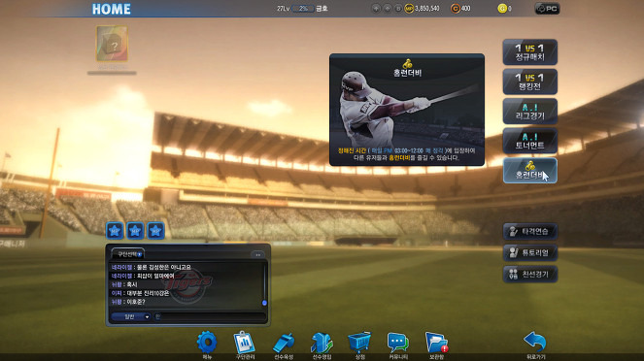This screenshot has width=644, height=361.
Task: Click the second gray round icon beside MP
Action: tap(387, 8)
